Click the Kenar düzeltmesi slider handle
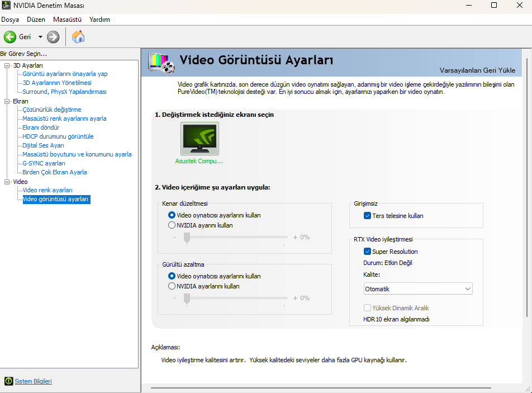Viewport: 532px width, 393px height. [187, 238]
